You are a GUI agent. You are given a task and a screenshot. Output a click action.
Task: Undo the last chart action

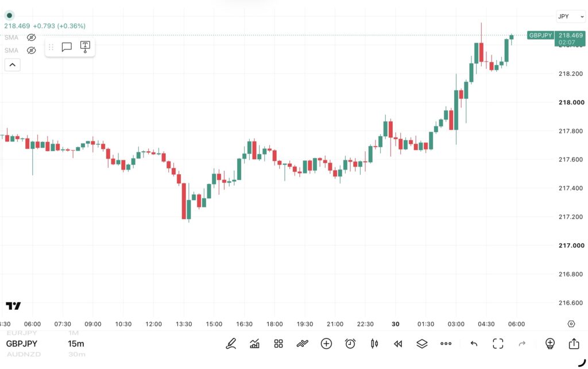coord(474,344)
